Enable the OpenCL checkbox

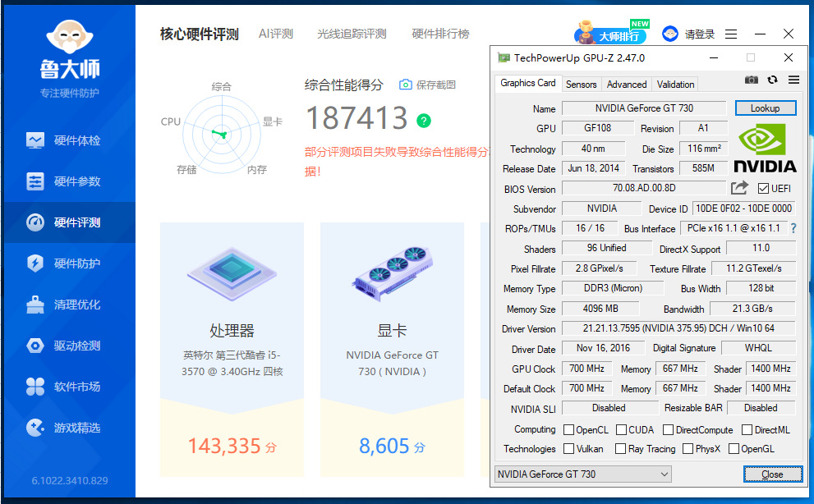tap(568, 429)
